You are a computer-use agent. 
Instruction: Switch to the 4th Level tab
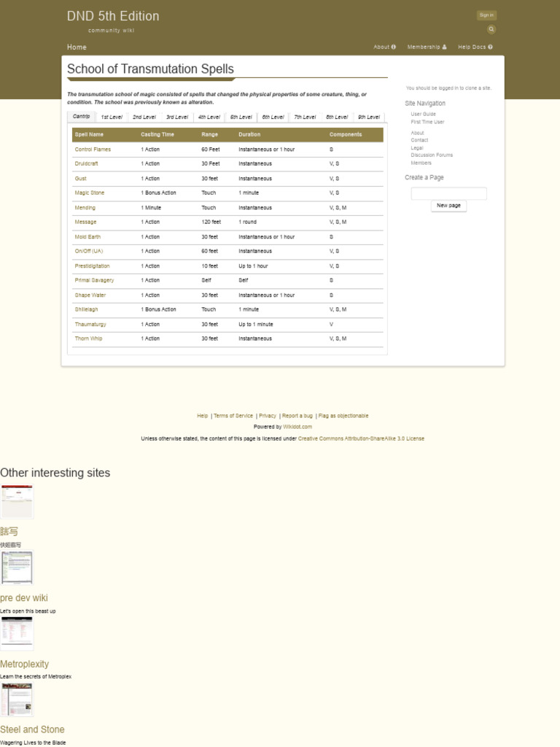tap(209, 117)
